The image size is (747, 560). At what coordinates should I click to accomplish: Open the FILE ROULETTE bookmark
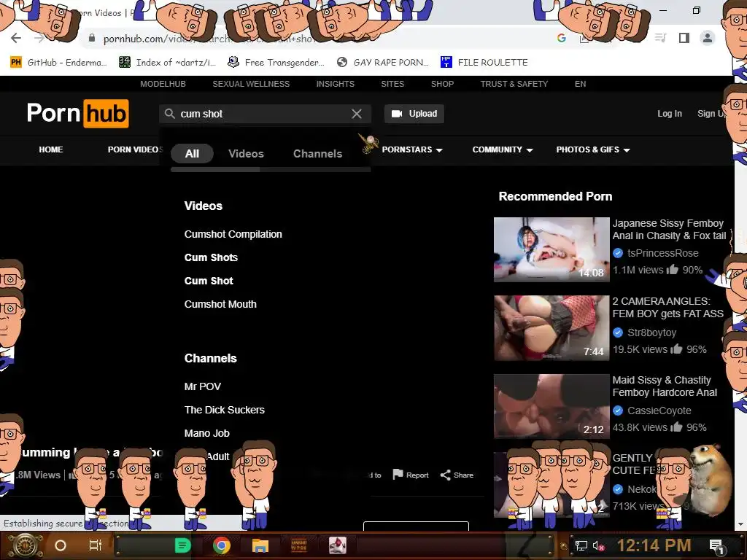pos(484,62)
